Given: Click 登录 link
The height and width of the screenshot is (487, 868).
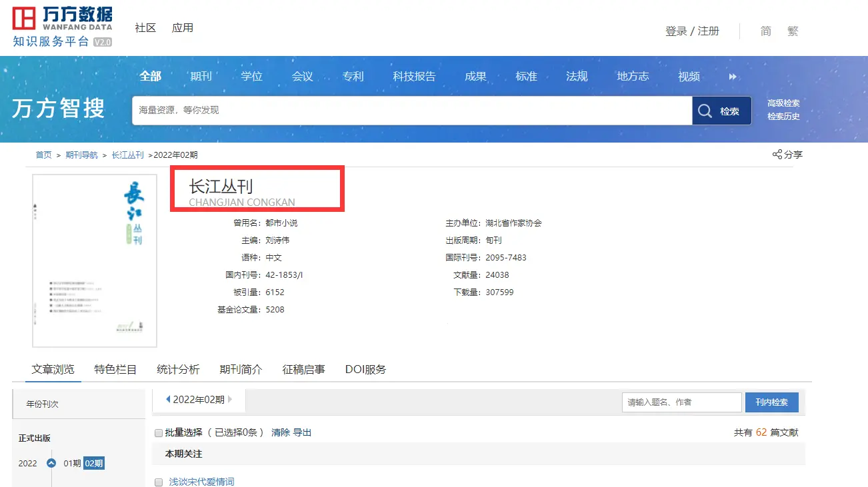Looking at the screenshot, I should (x=676, y=31).
